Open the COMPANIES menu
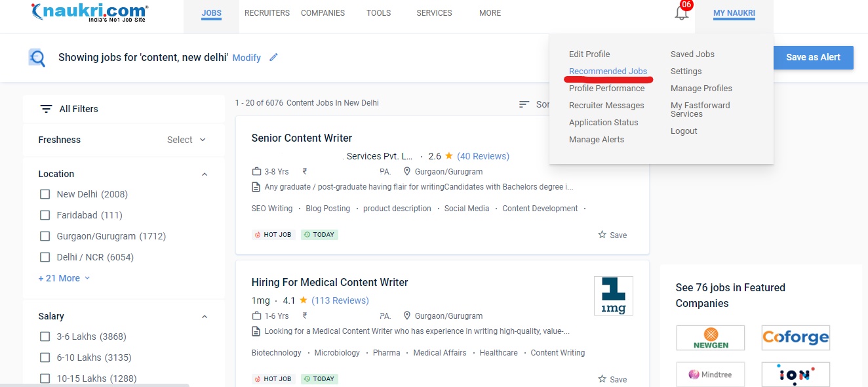 (323, 13)
